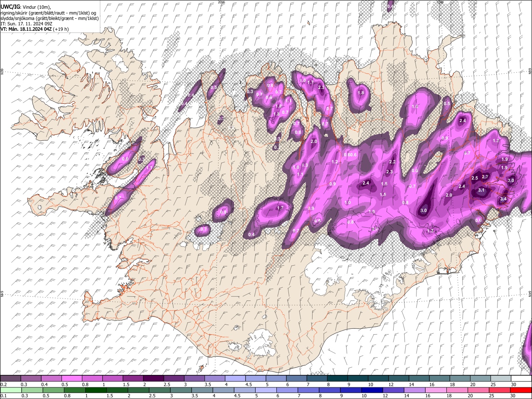The width and height of the screenshot is (532, 399).
Task: Click the 2.2 precipitation value label
Action: [392, 162]
